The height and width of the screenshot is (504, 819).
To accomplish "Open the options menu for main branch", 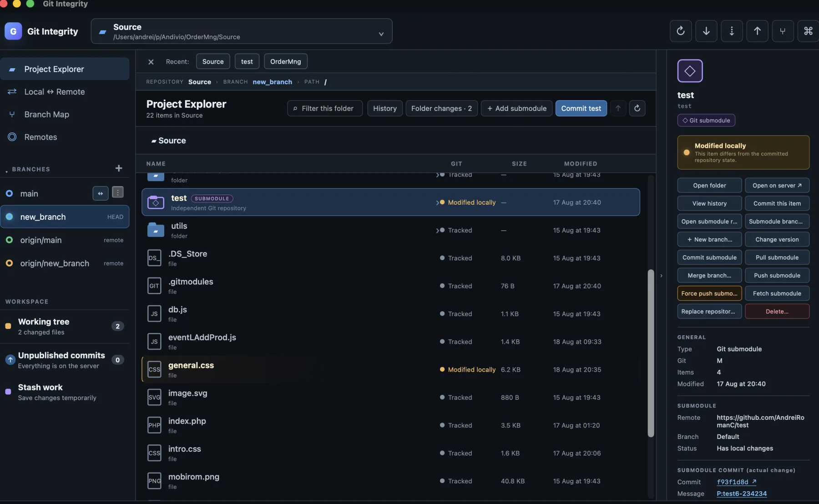I will coord(118,193).
